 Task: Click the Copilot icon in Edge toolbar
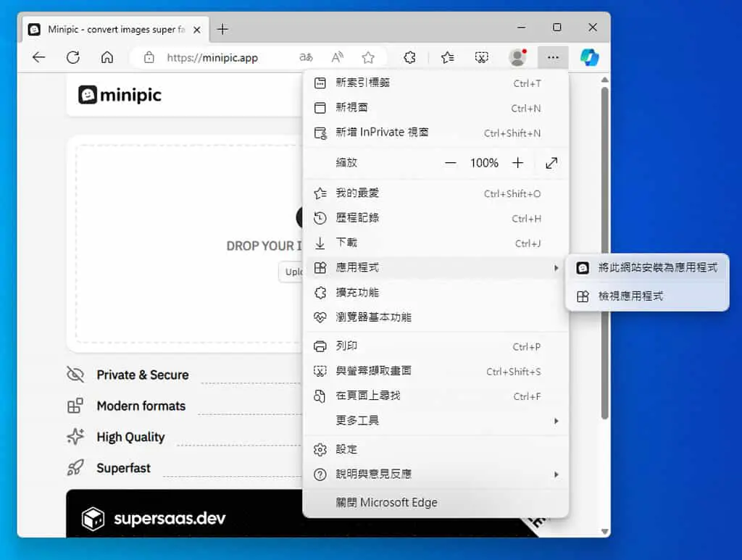[x=590, y=58]
